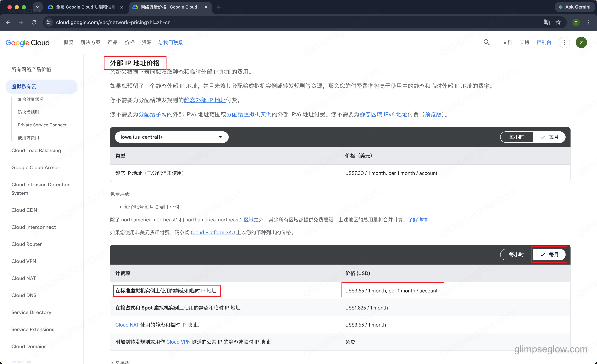This screenshot has width=597, height=364.
Task: Open site information icon in address bar
Action: click(49, 22)
